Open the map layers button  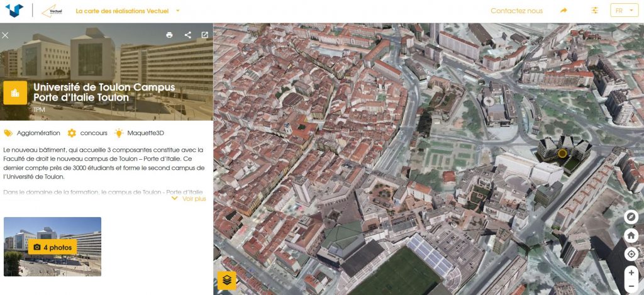pos(226,280)
